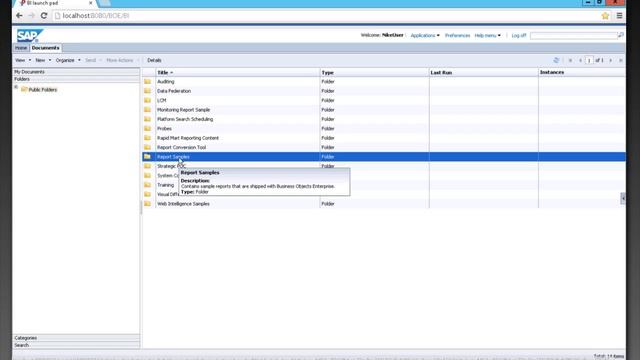This screenshot has width=640, height=360.
Task: Open the My Documents section
Action: 76,72
